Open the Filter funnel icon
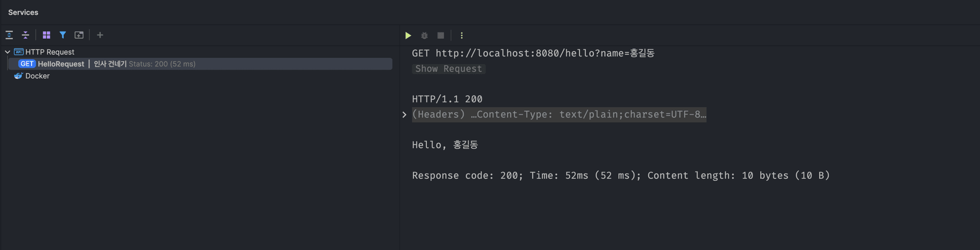 (63, 35)
